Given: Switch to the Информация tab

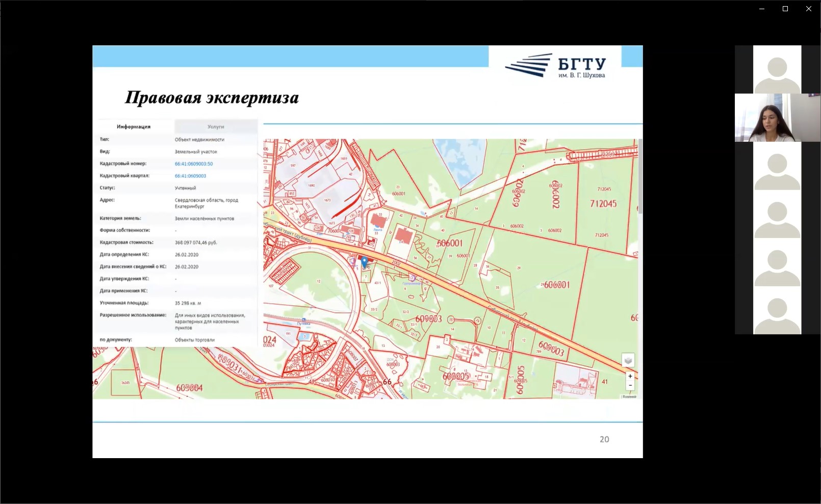Looking at the screenshot, I should (134, 126).
